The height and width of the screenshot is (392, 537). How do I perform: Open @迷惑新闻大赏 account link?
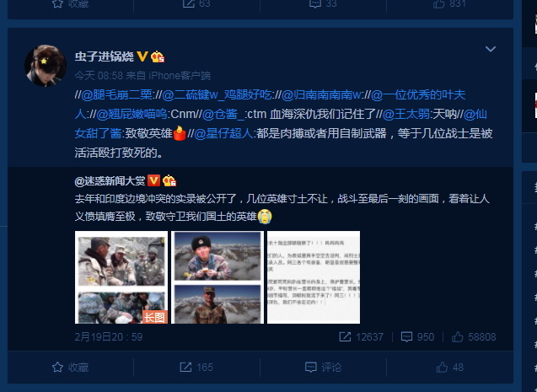pyautogui.click(x=110, y=180)
